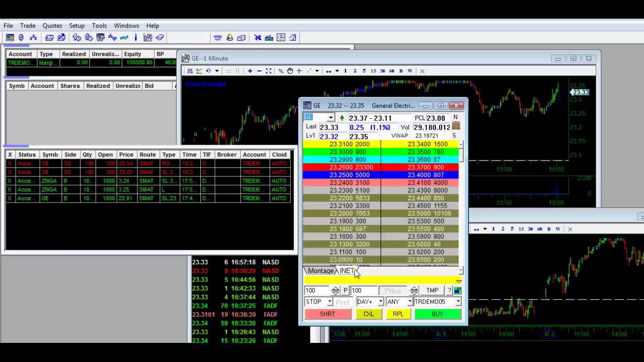Select the 1-minute timeframe in GE--1 Minute chart
This screenshot has height=362, width=644.
(x=345, y=71)
